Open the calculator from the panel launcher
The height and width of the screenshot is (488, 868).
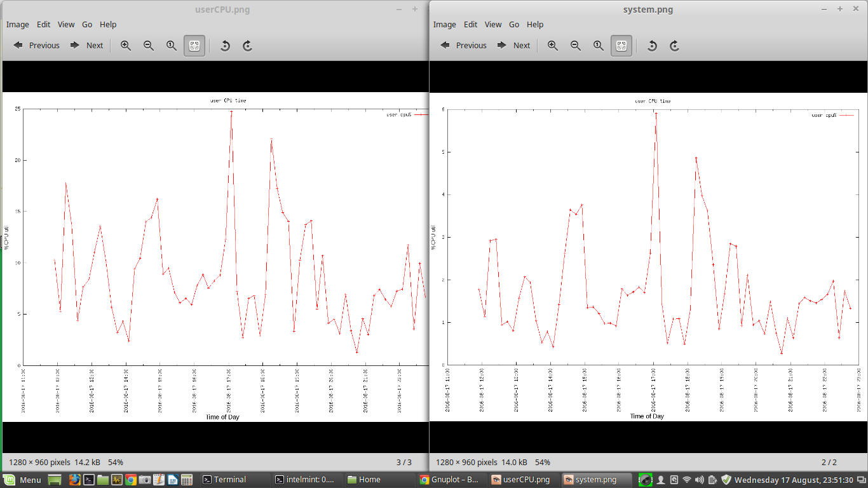tap(187, 480)
